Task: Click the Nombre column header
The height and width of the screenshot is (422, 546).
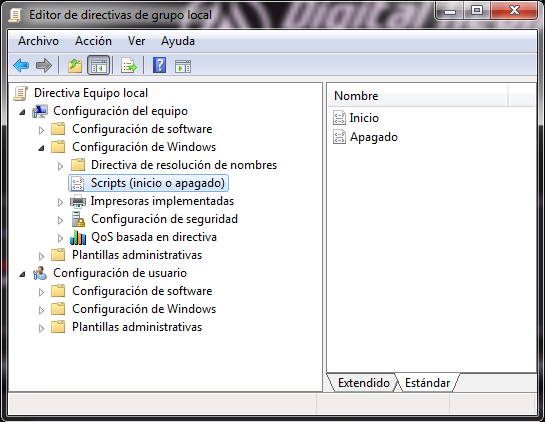Action: pos(418,96)
